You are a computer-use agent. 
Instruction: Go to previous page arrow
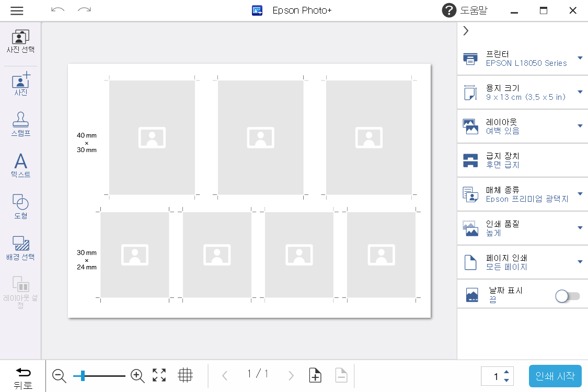click(225, 375)
